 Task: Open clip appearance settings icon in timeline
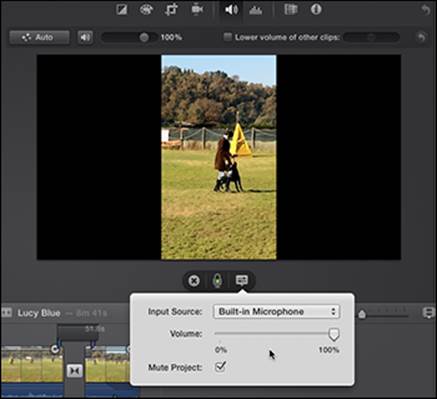point(428,313)
